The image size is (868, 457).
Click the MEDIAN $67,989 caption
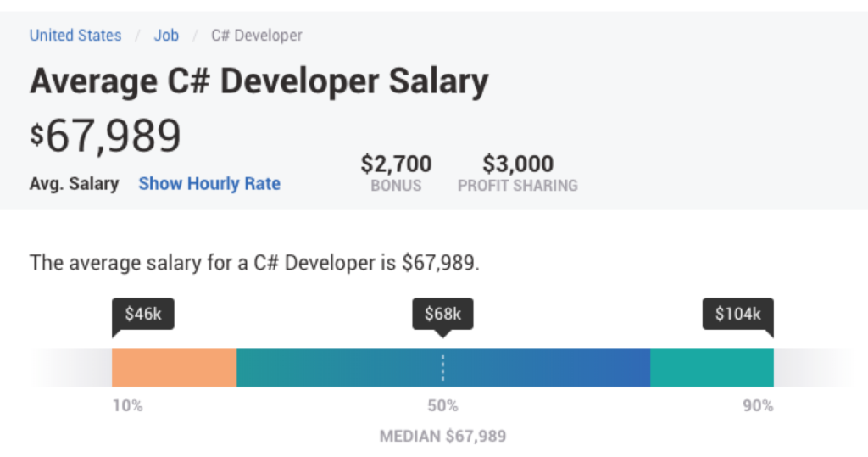click(442, 436)
